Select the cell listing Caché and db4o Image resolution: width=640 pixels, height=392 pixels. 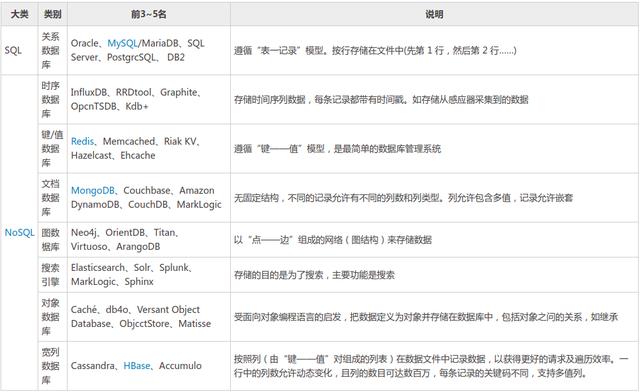click(x=149, y=317)
